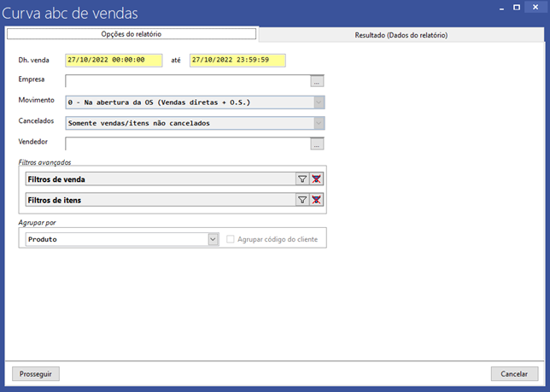This screenshot has height=392, width=550.
Task: Open the Vendedor lookup ellipsis button
Action: coord(318,143)
